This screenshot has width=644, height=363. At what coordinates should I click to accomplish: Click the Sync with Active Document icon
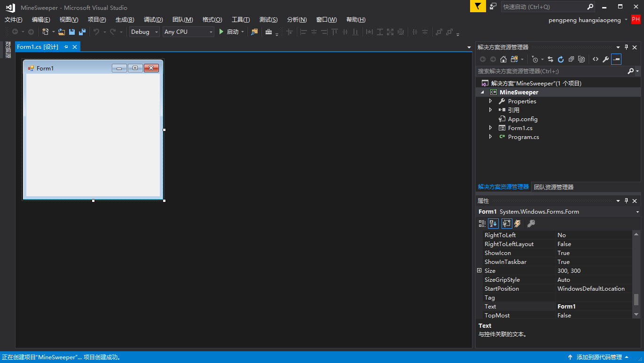550,59
